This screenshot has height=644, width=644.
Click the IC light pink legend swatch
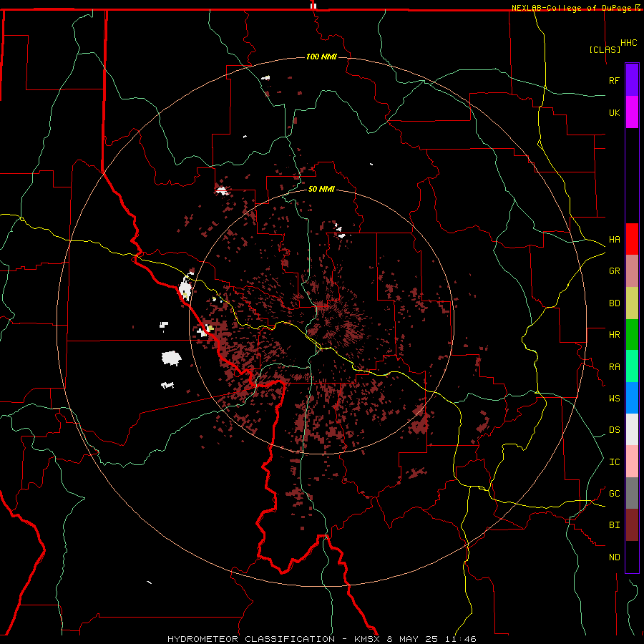632,462
